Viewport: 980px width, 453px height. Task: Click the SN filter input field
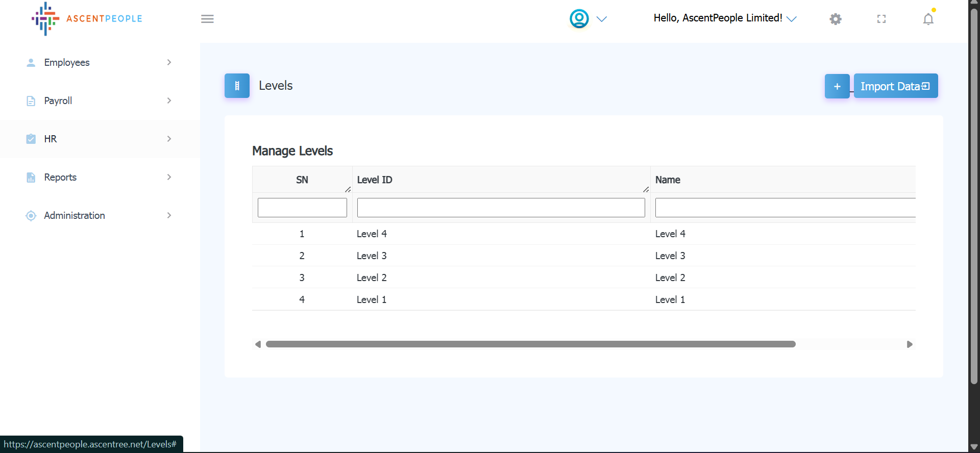[302, 208]
